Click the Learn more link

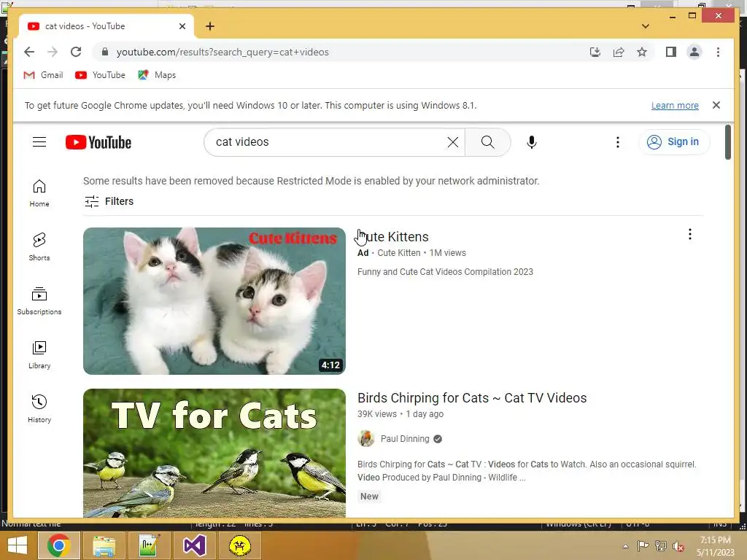tap(675, 105)
